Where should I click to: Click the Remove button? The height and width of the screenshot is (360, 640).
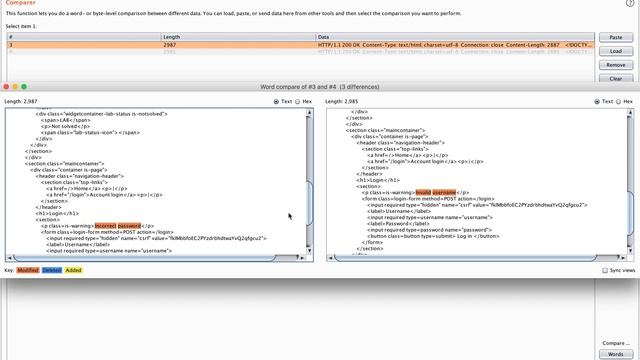(x=616, y=65)
